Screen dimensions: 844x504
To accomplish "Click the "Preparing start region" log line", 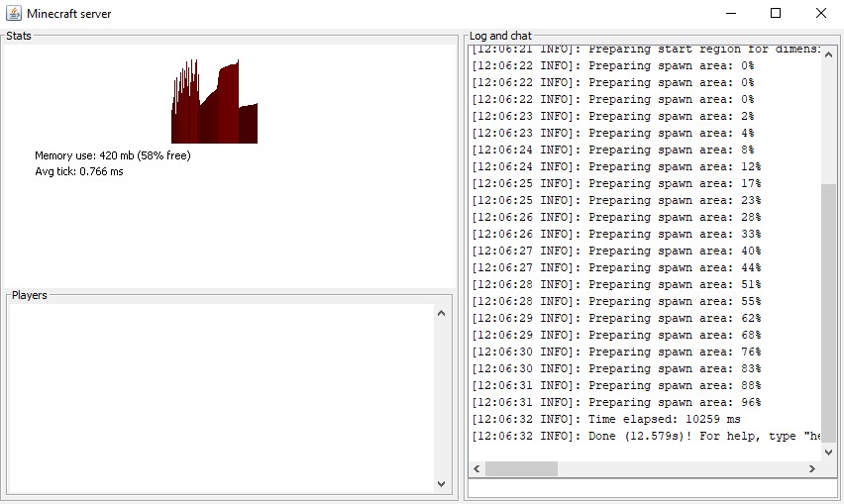I will pyautogui.click(x=646, y=50).
